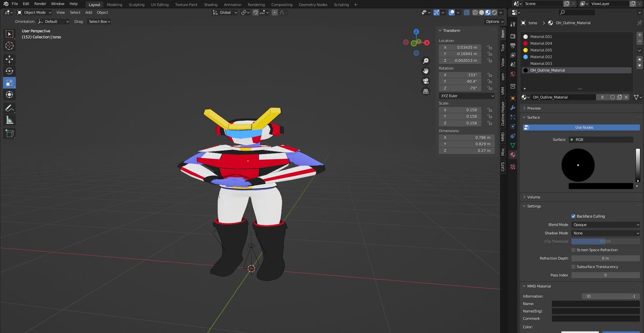Open the Global transform orientation dropdown

pos(225,12)
